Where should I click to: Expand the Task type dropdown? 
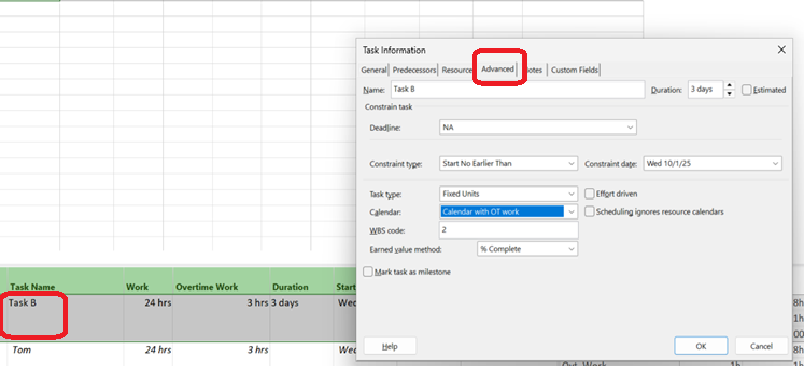pyautogui.click(x=572, y=194)
